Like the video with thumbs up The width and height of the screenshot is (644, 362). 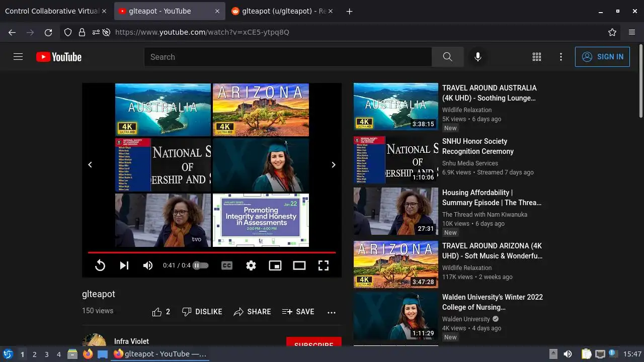pos(161,312)
